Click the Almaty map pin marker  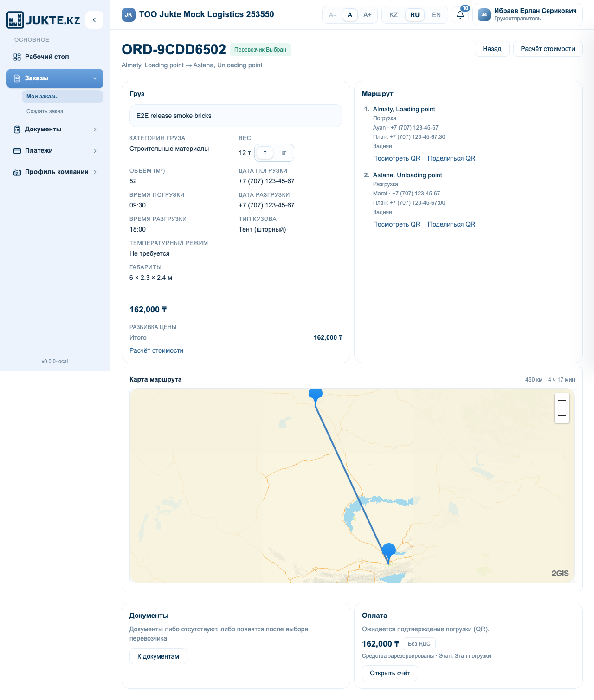[x=389, y=553]
